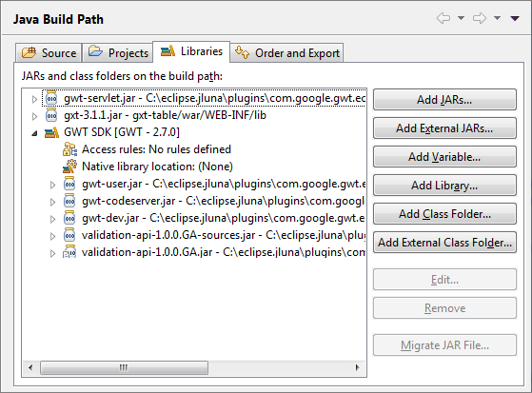Select the Native library location icon
Viewport: 532px width, 393px height.
click(x=69, y=167)
